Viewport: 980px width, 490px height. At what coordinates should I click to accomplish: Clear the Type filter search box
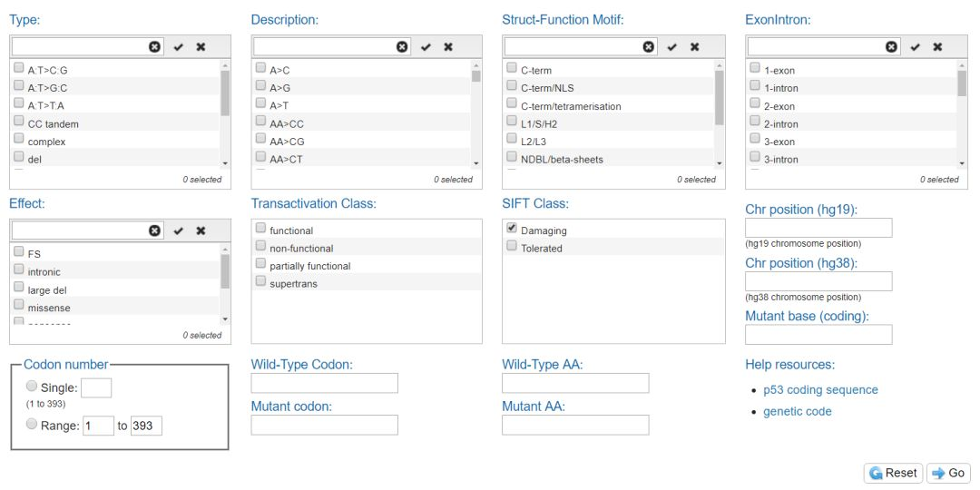(154, 46)
